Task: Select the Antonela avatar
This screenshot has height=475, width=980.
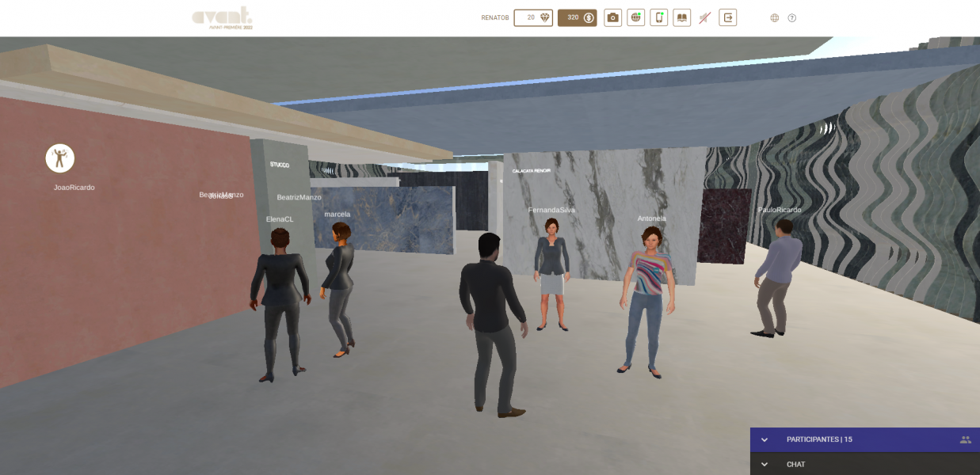Action: coord(648,297)
